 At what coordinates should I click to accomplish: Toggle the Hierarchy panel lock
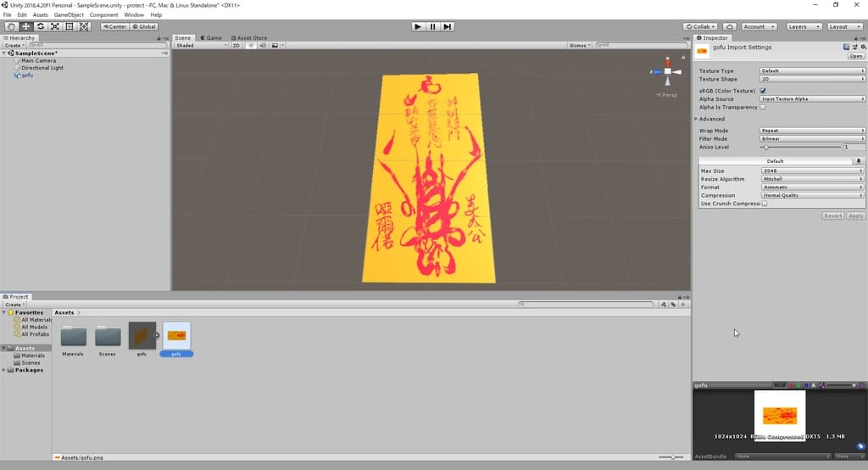pos(159,38)
